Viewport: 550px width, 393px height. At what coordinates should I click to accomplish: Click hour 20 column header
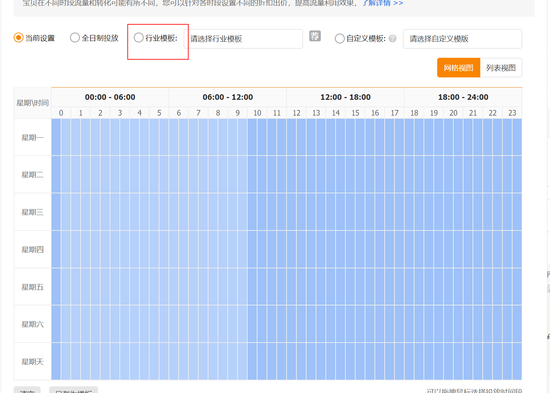(454, 113)
